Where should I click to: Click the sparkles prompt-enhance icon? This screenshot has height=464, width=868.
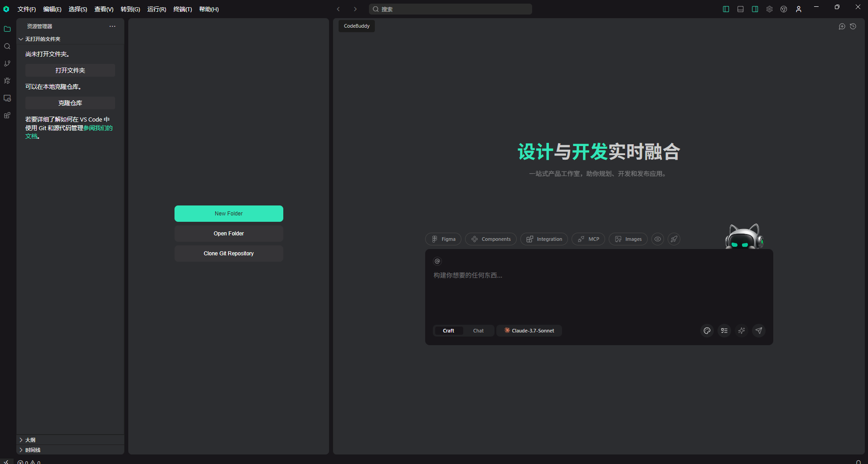pos(742,330)
